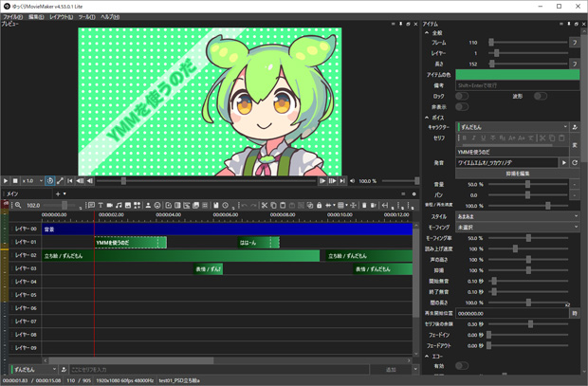
Task: Click the 音量 volume slider in Item panel
Action: (528, 184)
